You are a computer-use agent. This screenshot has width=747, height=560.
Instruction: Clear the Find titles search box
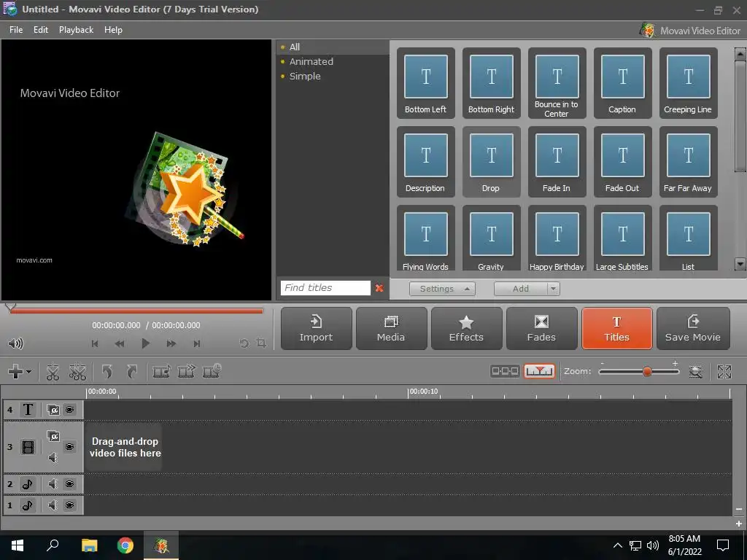(379, 287)
